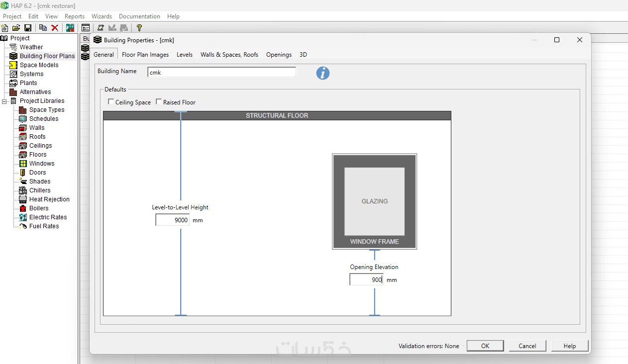Click the red X Delete icon
This screenshot has width=628, height=364.
pyautogui.click(x=55, y=28)
